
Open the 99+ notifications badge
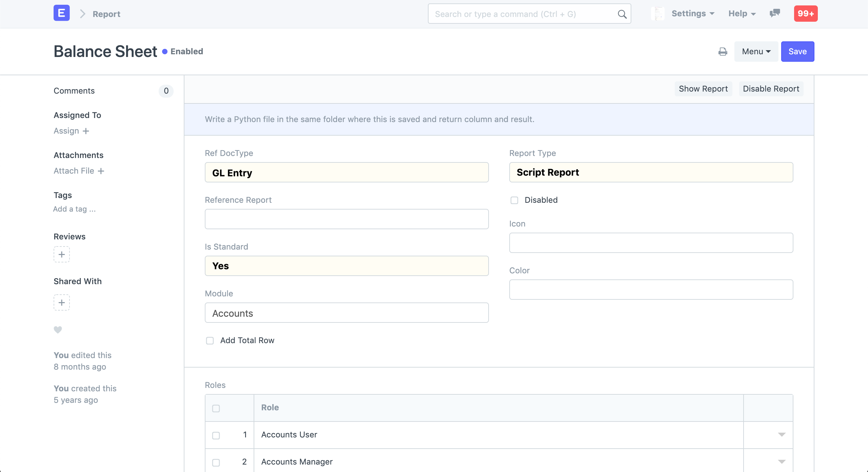pos(806,14)
